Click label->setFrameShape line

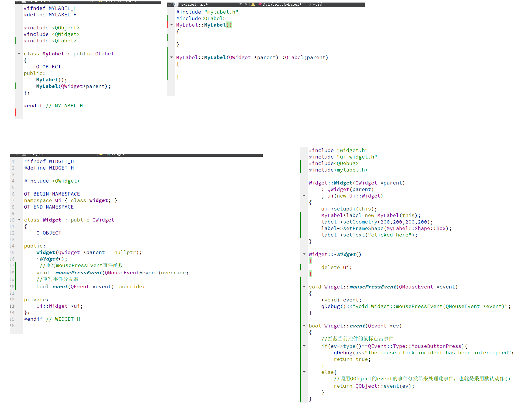[386, 228]
